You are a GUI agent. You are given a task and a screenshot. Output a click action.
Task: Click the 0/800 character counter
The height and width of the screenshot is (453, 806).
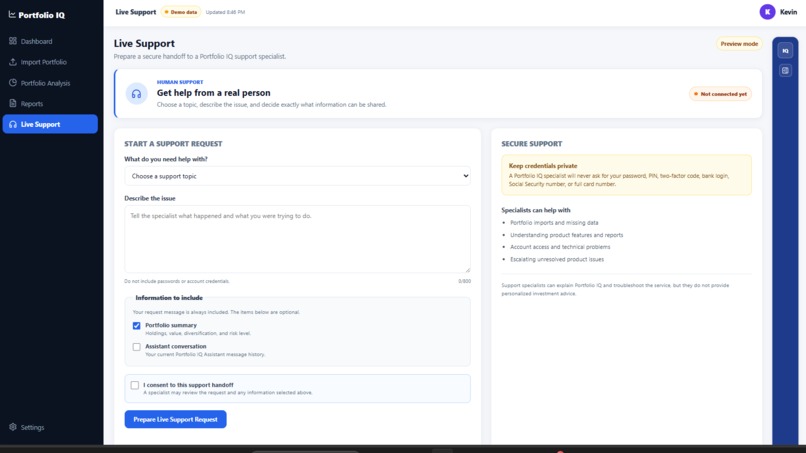[464, 281]
